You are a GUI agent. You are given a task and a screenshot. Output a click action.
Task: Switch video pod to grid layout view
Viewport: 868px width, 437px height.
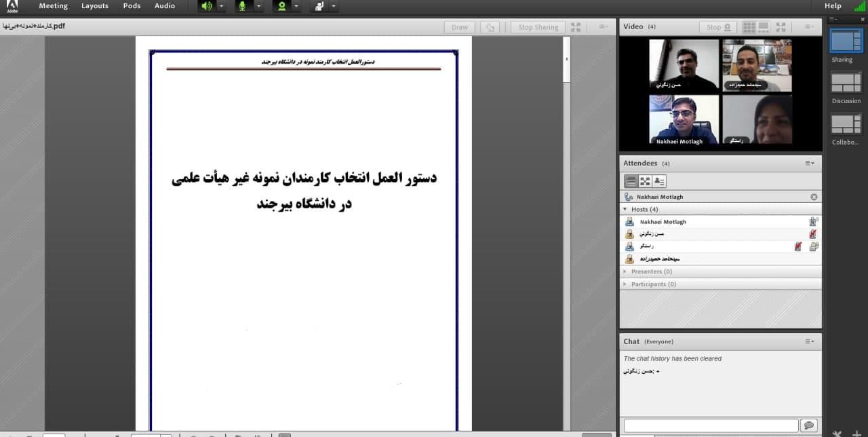[x=749, y=27]
